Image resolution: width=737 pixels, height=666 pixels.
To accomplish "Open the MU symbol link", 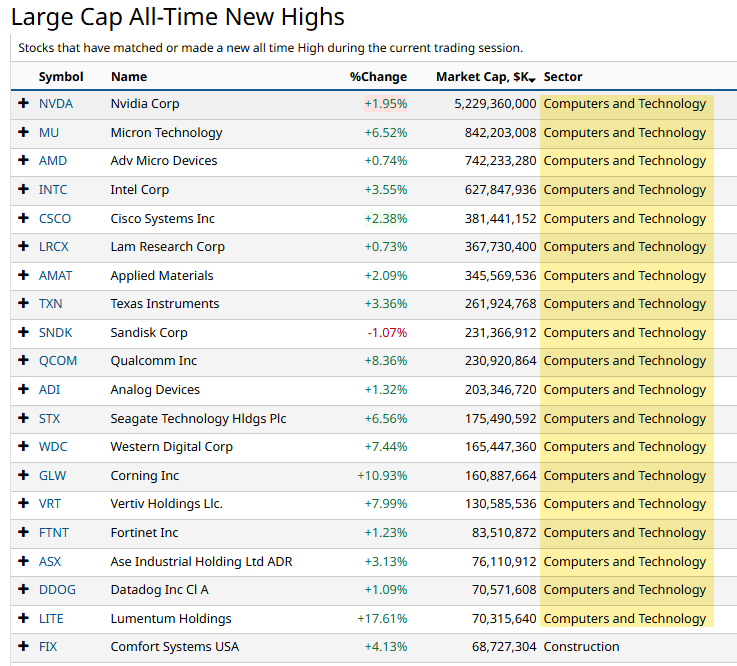I will (x=49, y=132).
